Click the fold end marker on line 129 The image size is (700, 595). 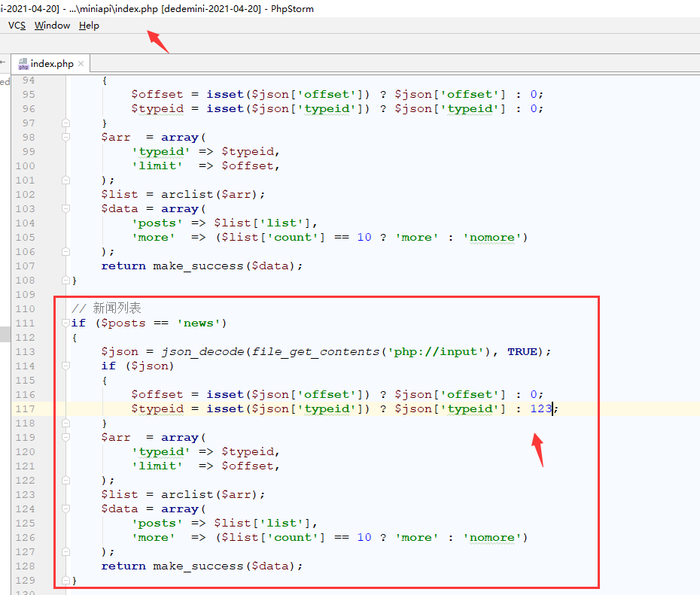point(65,580)
